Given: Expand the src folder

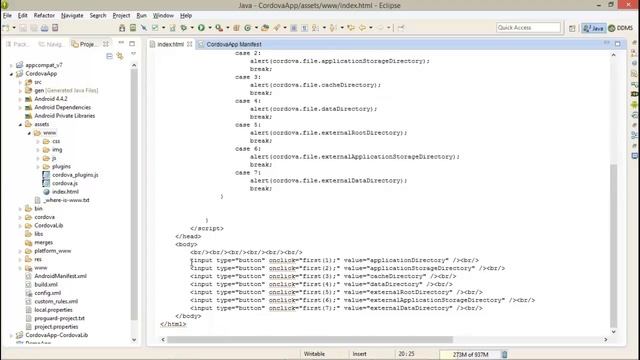Looking at the screenshot, I should click(20, 82).
